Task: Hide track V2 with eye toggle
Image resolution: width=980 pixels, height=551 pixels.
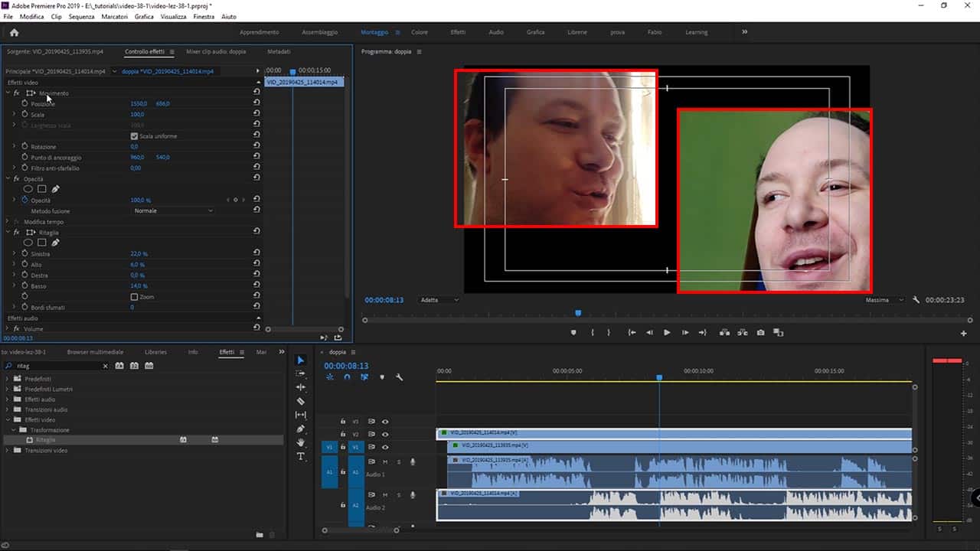Action: [385, 434]
